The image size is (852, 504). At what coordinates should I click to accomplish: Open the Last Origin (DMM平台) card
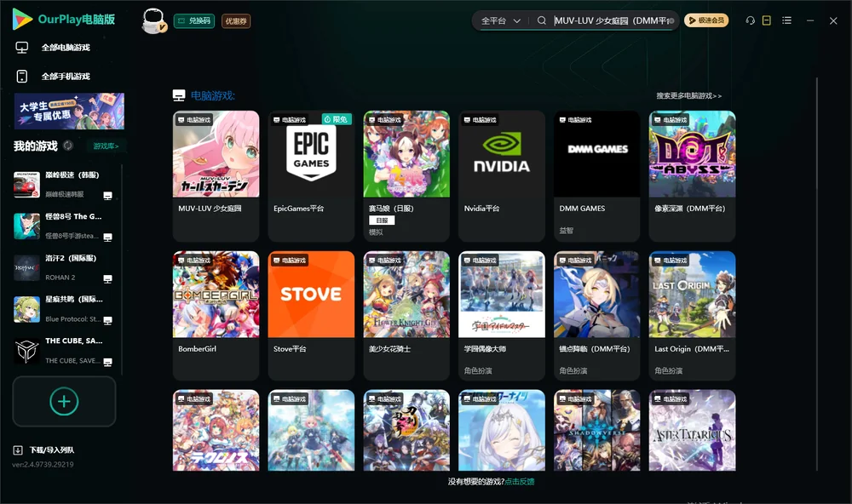tap(692, 316)
